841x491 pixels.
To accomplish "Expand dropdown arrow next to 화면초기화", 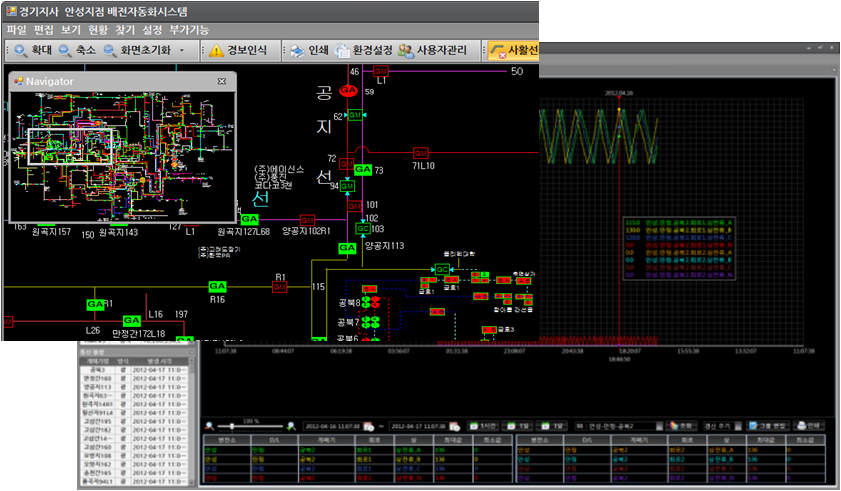I will coord(182,50).
